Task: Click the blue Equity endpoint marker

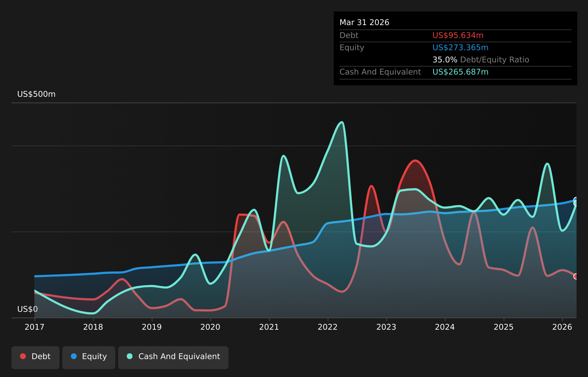Action: (x=576, y=200)
